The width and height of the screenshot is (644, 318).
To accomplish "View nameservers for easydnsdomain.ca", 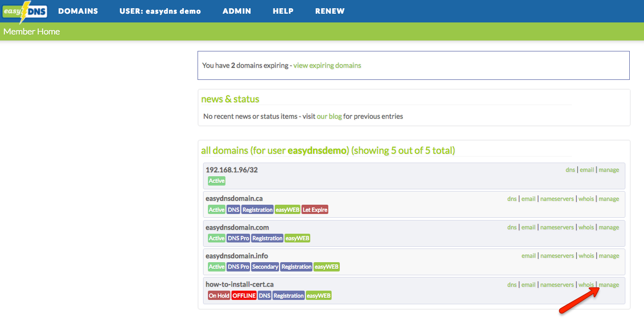I will click(x=557, y=199).
